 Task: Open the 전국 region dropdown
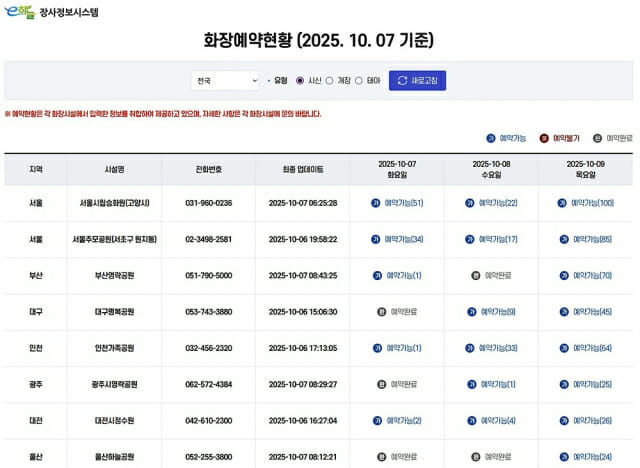225,80
